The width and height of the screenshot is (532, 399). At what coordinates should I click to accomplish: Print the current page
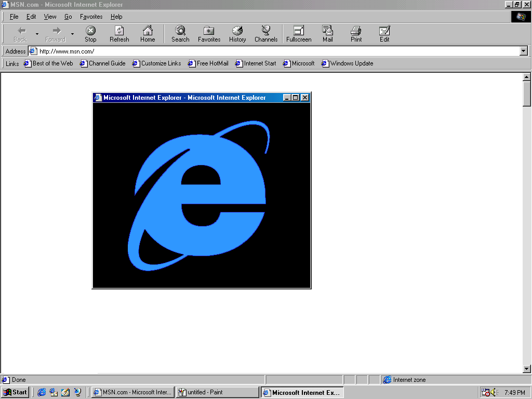(x=356, y=34)
